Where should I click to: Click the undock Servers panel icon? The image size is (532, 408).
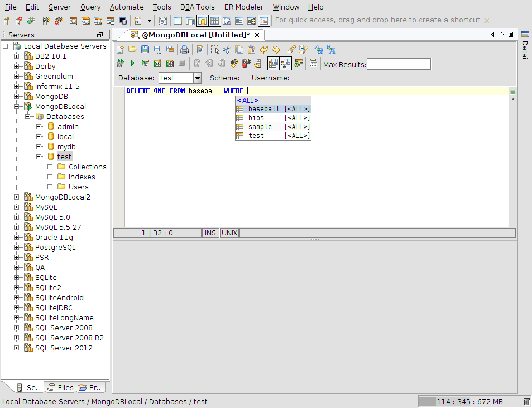(x=100, y=35)
